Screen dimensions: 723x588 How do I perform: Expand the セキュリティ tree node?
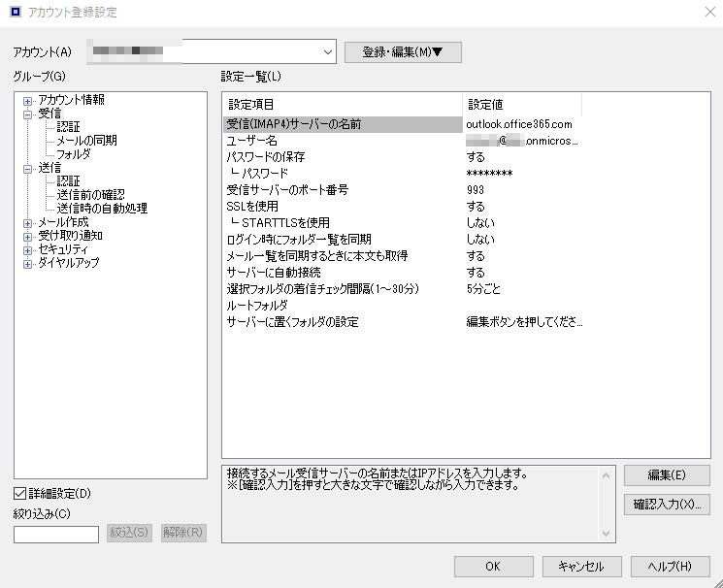click(28, 250)
